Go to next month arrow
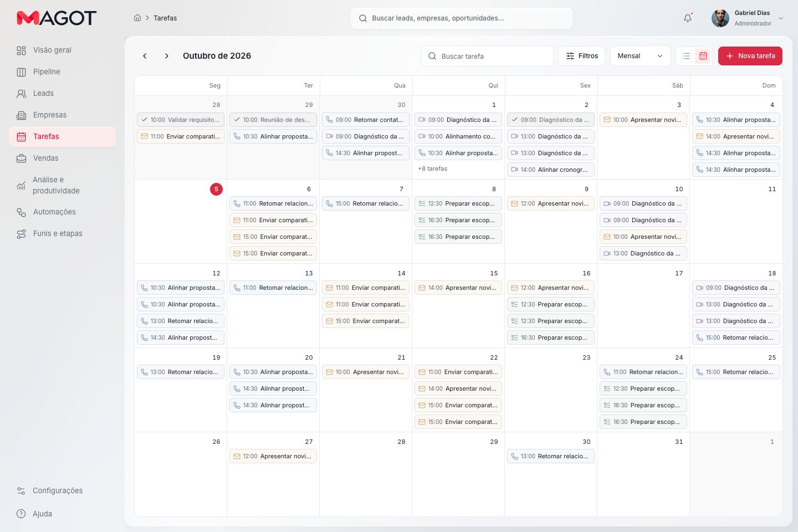The width and height of the screenshot is (798, 532). pos(167,56)
